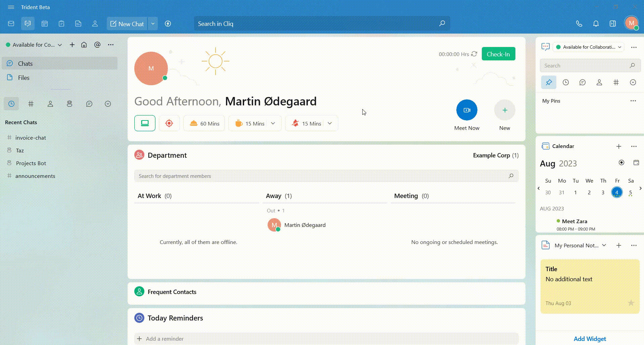Toggle the remote location target status
Screen dimensions: 644x345
click(x=169, y=123)
